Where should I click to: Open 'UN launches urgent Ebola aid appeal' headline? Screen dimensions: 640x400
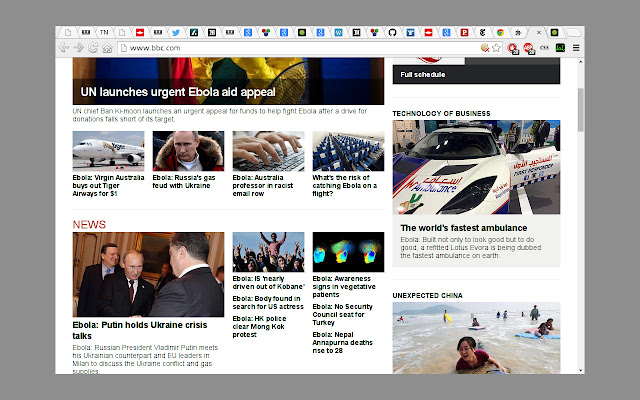(178, 92)
